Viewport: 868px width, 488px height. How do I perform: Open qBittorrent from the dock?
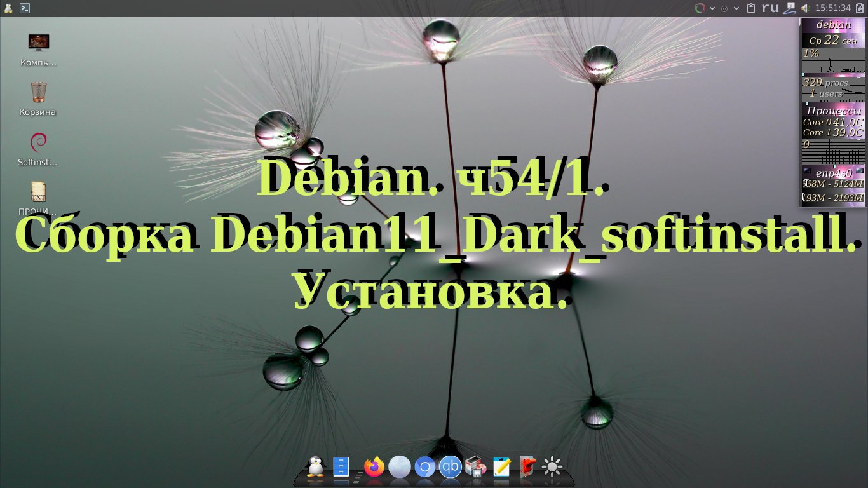click(x=451, y=467)
